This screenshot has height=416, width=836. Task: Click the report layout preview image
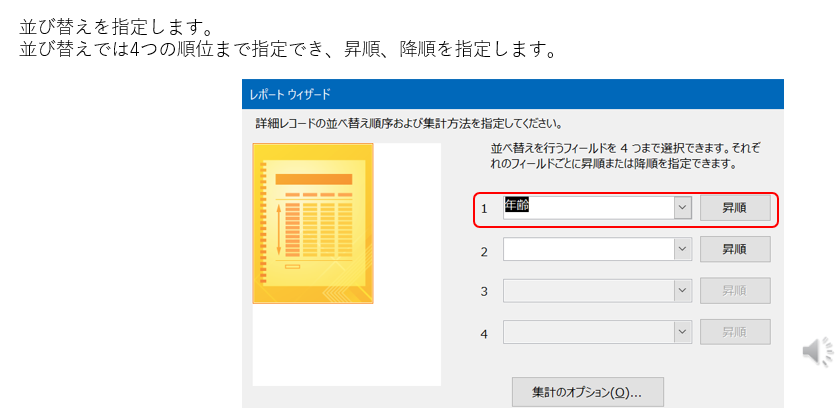pos(313,223)
